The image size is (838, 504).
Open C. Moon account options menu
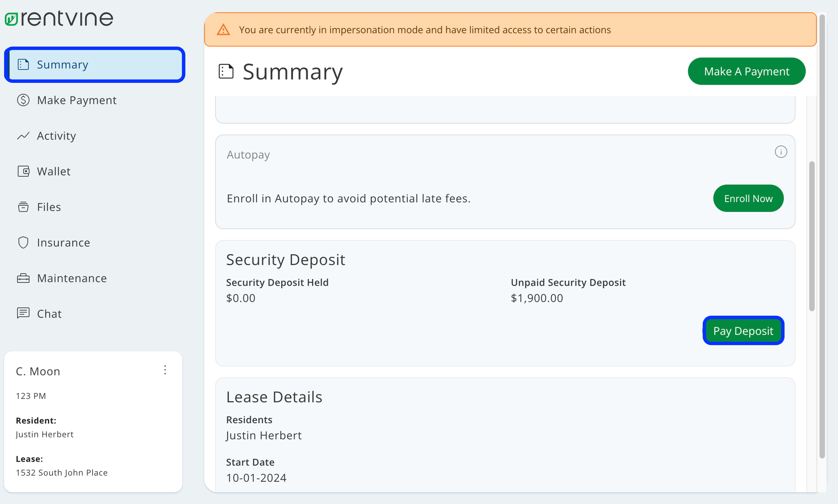(165, 370)
